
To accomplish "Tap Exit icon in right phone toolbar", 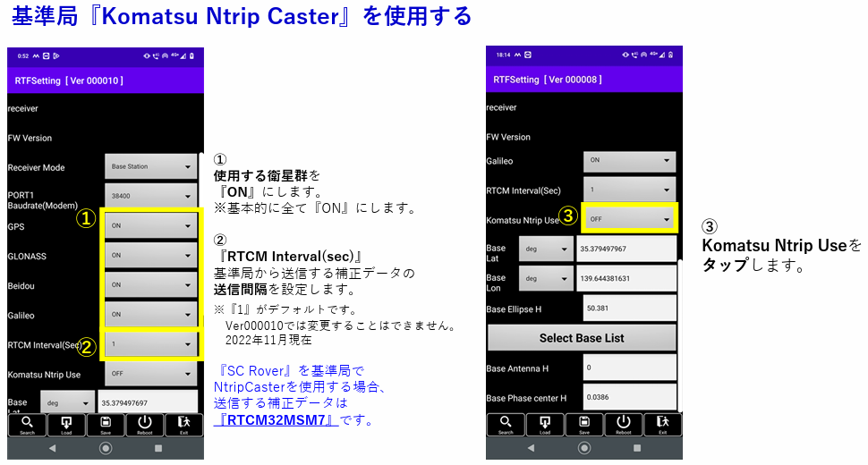I will 662,424.
